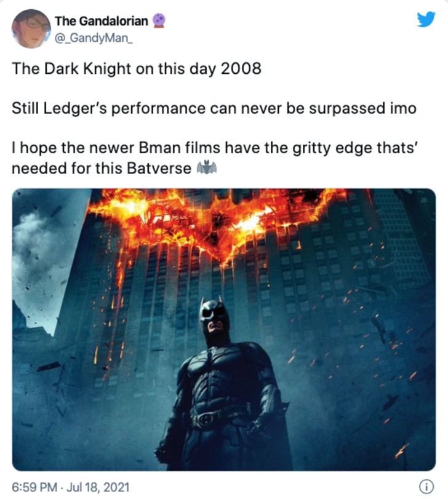Click the word 'Batverse' in the tweet

159,168
